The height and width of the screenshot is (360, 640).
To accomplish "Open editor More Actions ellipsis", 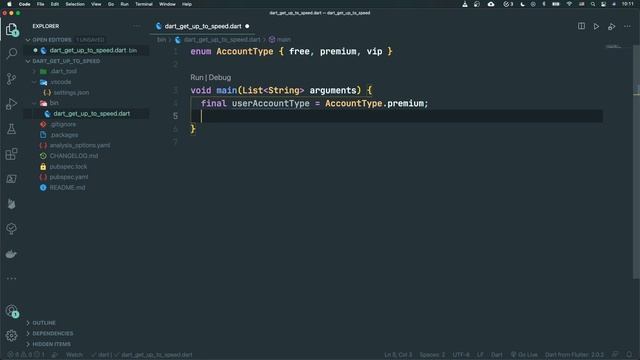I will [x=627, y=26].
